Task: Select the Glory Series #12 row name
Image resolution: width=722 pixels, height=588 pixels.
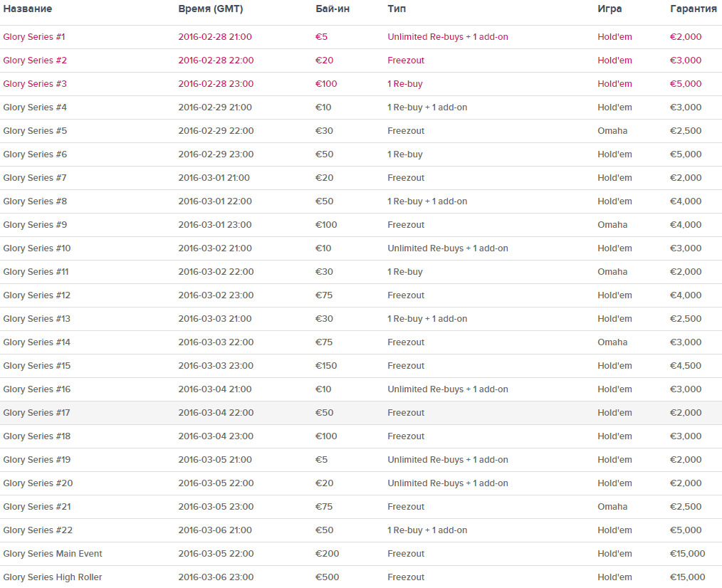Action: point(37,295)
